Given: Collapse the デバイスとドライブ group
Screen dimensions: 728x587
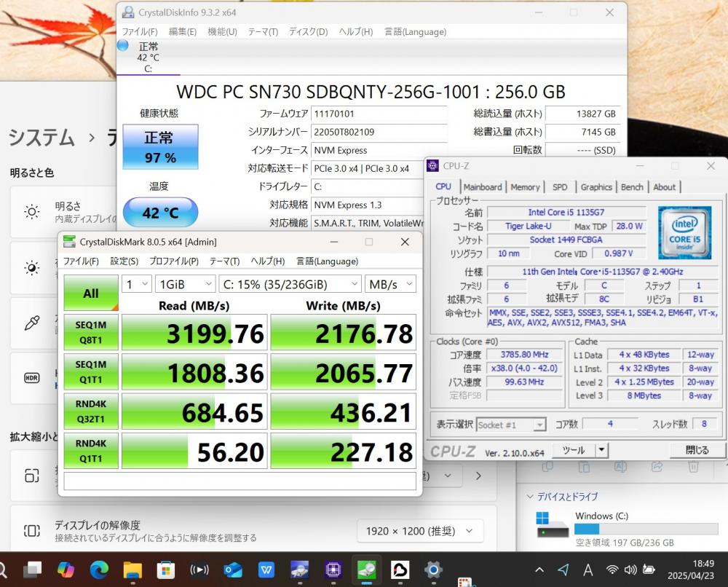Looking at the screenshot, I should point(530,497).
